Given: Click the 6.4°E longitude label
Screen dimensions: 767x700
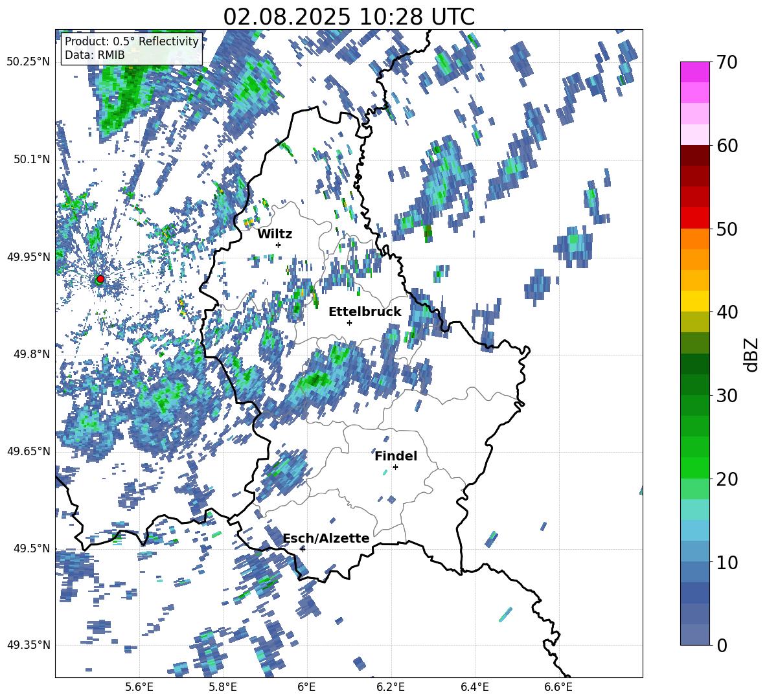Looking at the screenshot, I should coord(474,687).
